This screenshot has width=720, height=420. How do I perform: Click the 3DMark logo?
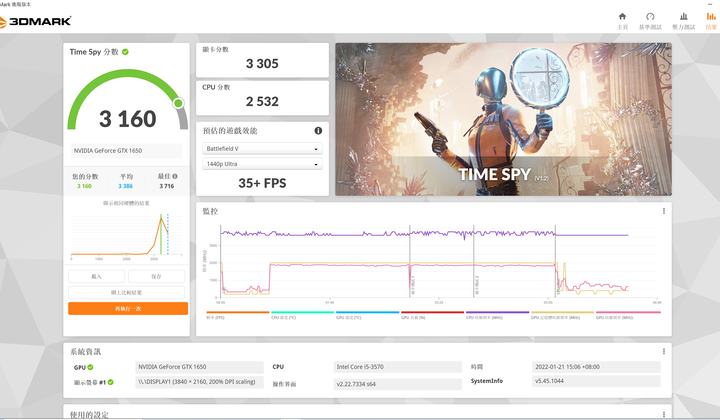(x=35, y=21)
